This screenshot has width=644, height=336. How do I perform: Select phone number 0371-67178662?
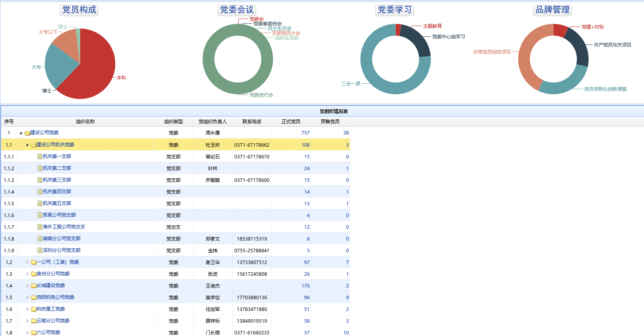click(x=252, y=145)
